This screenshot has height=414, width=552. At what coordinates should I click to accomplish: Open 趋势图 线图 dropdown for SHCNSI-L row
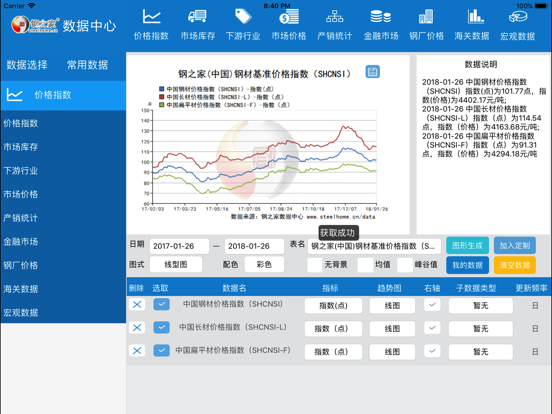392,329
